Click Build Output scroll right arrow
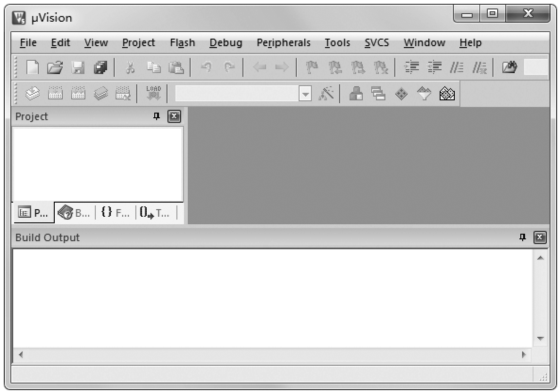 coord(524,355)
